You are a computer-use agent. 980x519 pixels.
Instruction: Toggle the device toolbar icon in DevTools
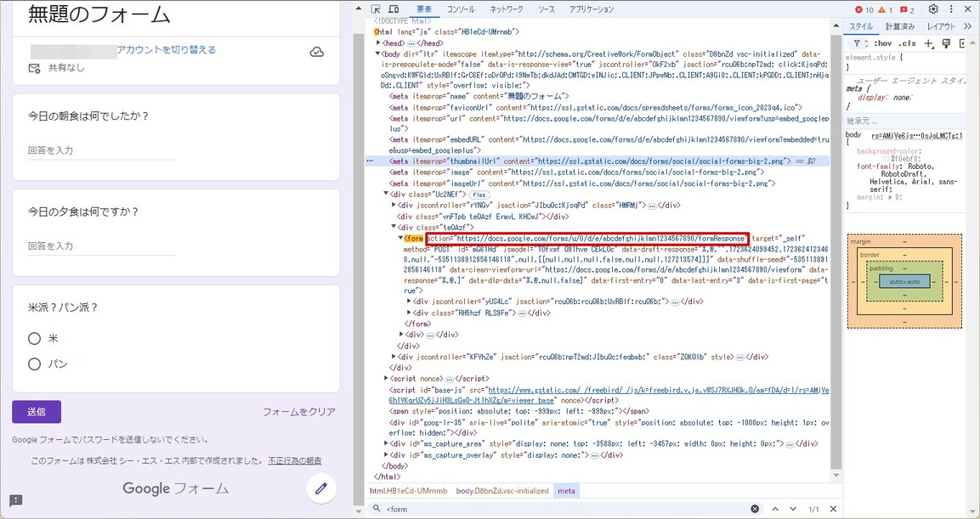(394, 9)
